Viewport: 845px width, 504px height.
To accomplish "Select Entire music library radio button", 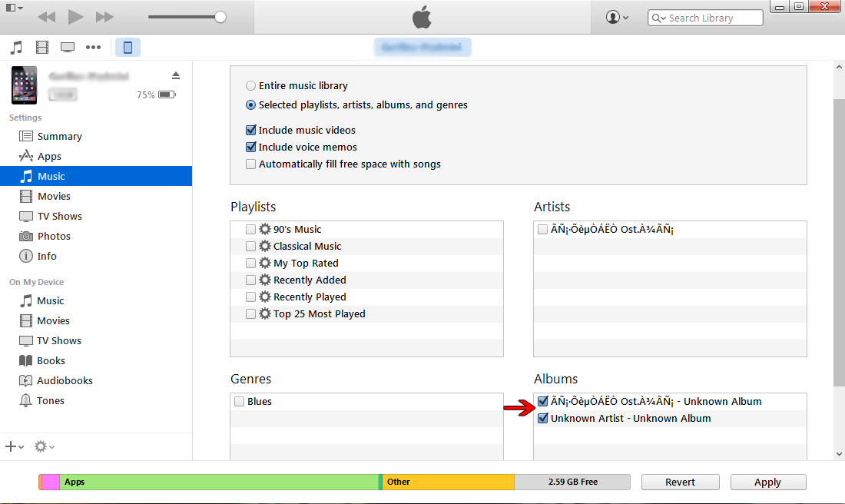I will click(250, 86).
